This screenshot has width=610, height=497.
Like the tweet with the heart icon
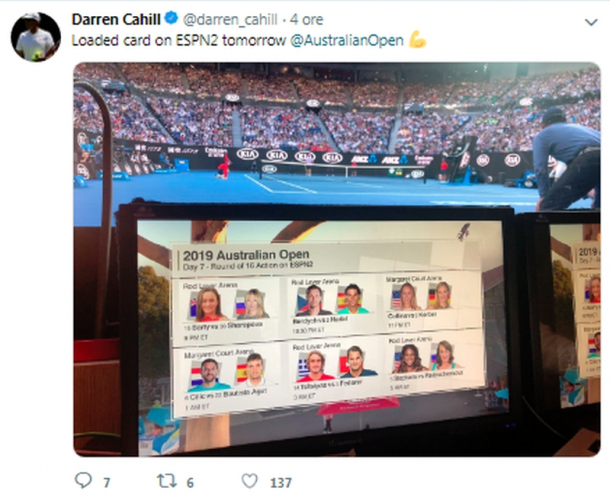(x=249, y=481)
